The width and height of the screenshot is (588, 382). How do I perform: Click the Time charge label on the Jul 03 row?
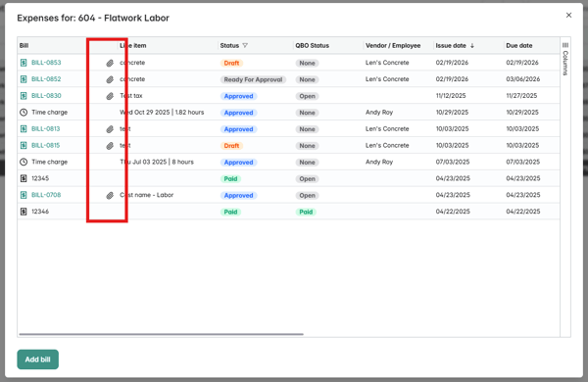[x=50, y=162]
